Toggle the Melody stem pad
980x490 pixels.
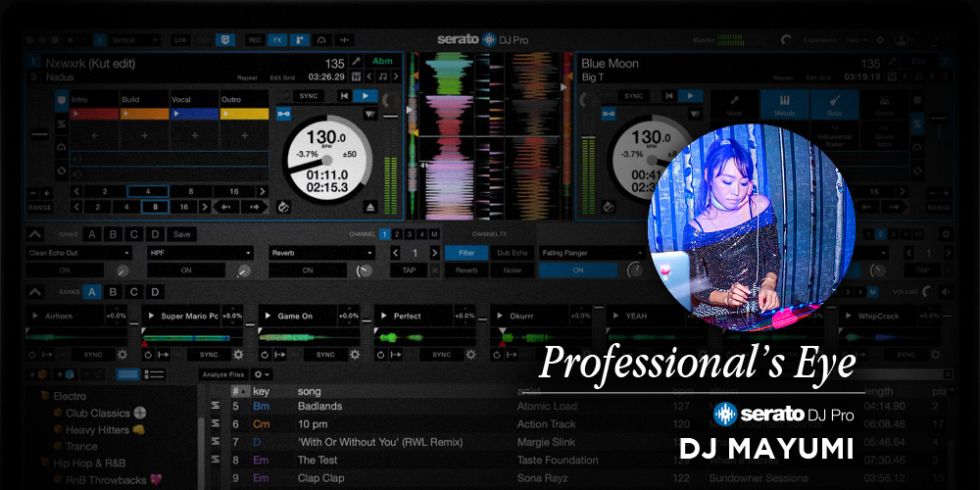(x=784, y=105)
